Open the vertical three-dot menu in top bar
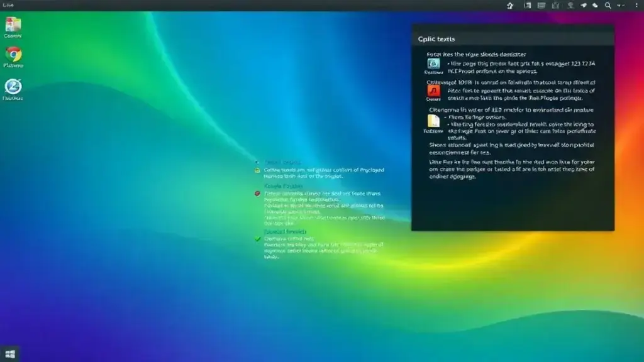Screen dimensions: 644x362 (636, 5)
